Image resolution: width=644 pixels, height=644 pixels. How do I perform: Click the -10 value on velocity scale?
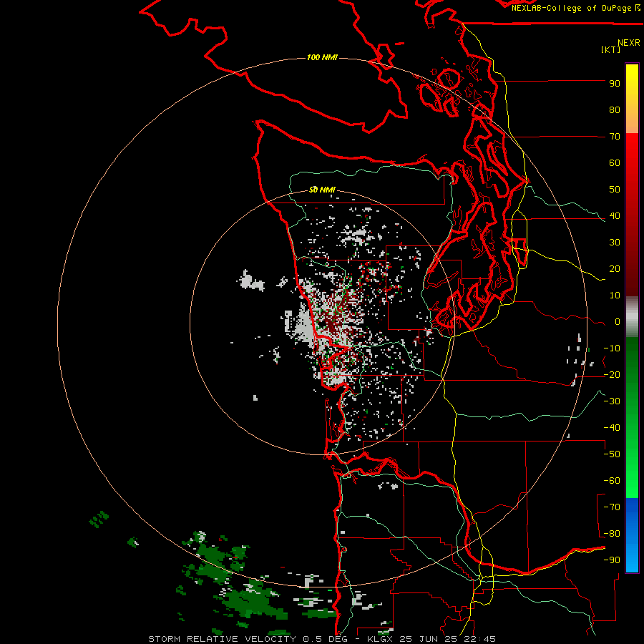(612, 348)
